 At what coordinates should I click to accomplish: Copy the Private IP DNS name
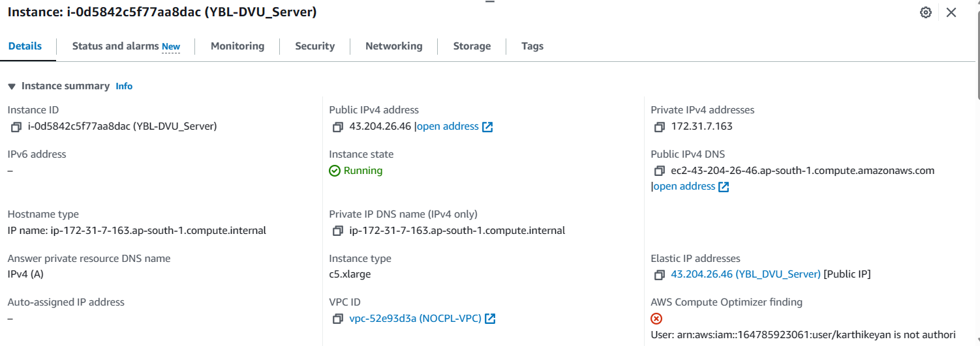pos(338,231)
